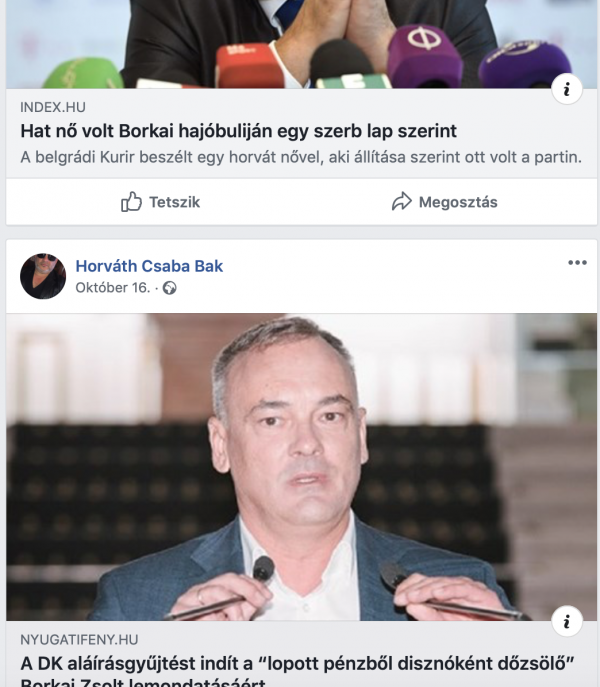Open the photo of the man in blue blazer
The height and width of the screenshot is (687, 600).
(302, 467)
